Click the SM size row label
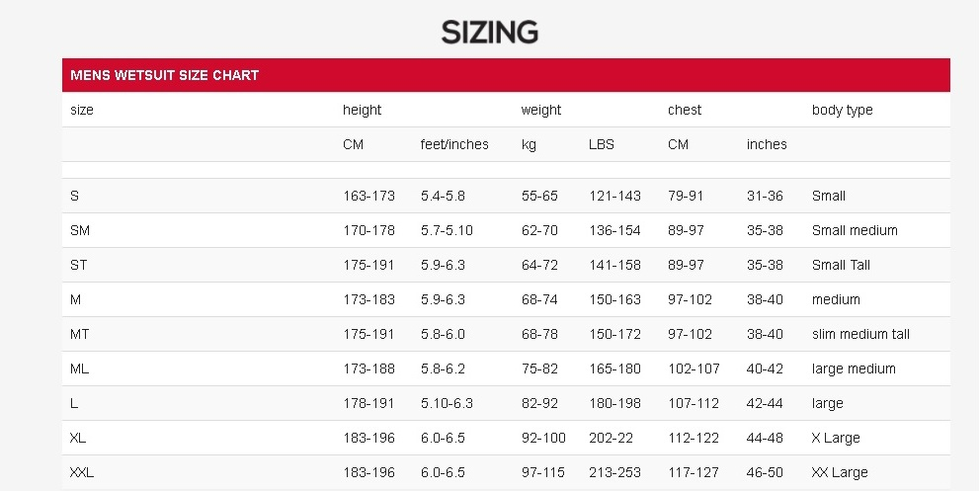Screen dimensions: 980x491 click(x=80, y=230)
